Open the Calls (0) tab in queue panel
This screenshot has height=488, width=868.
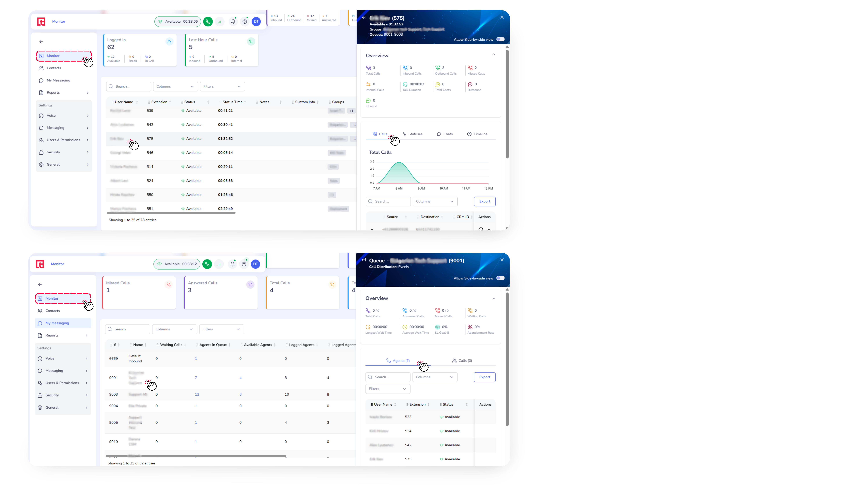point(462,361)
